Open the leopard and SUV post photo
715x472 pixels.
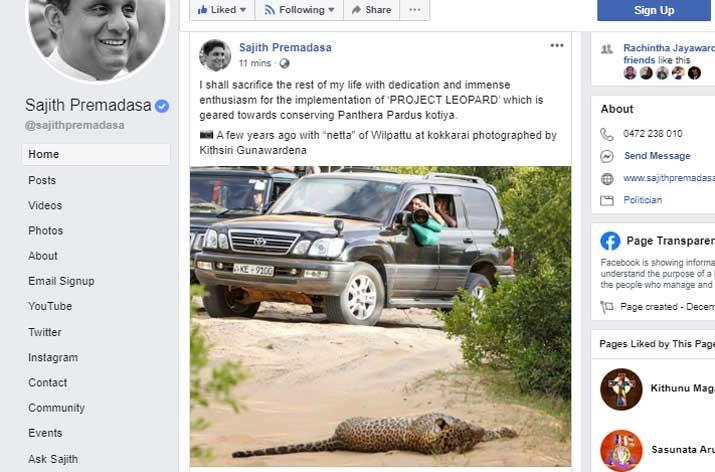pyautogui.click(x=380, y=315)
